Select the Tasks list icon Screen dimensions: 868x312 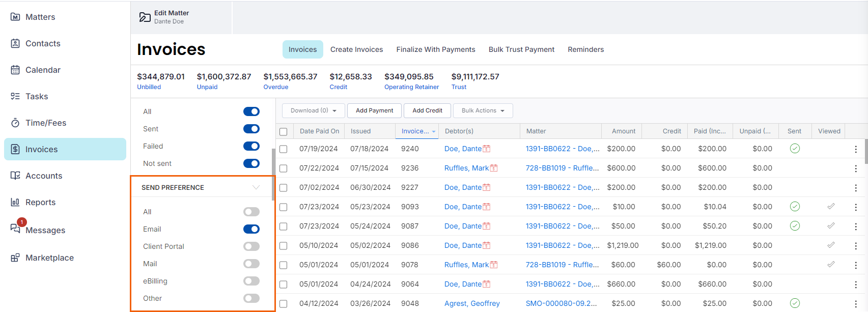pyautogui.click(x=15, y=96)
